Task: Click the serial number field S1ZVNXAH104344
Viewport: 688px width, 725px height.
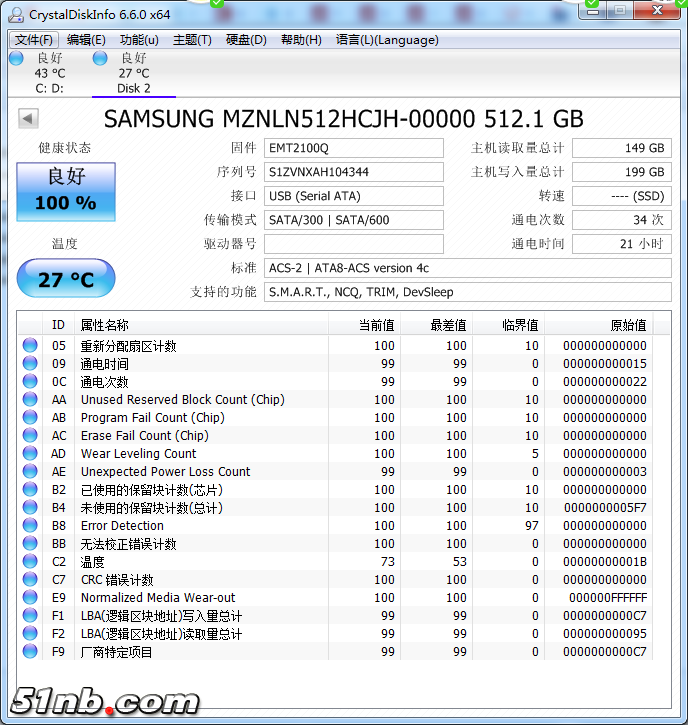Action: [x=353, y=172]
